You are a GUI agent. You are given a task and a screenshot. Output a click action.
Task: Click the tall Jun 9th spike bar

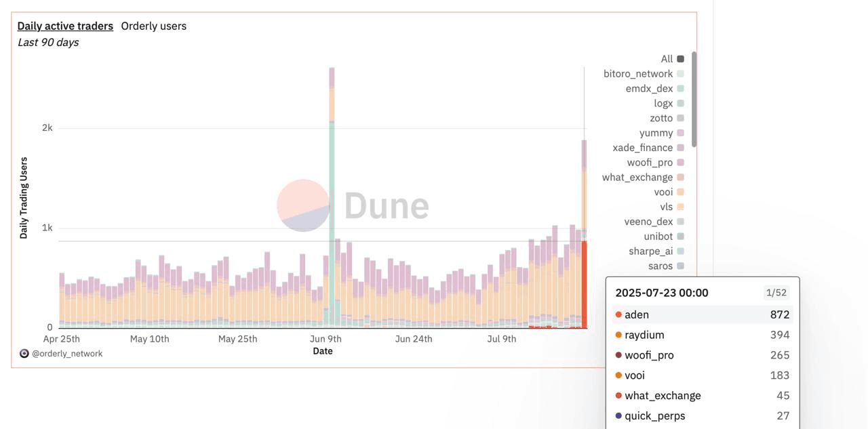332,197
